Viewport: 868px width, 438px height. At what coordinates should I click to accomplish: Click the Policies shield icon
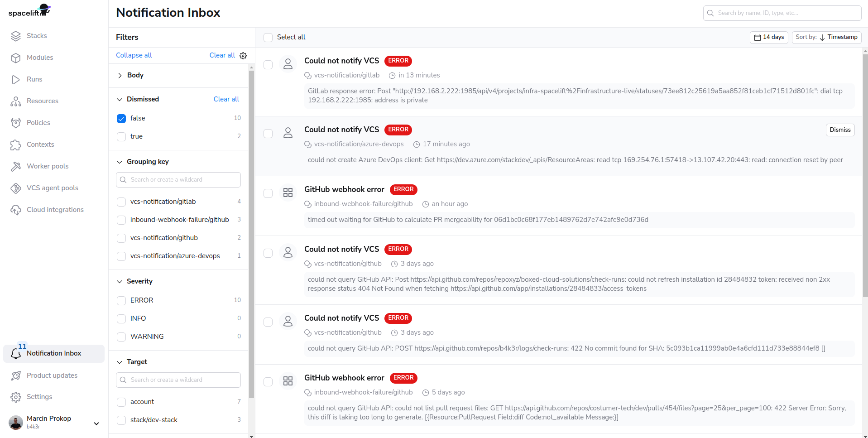pyautogui.click(x=16, y=123)
